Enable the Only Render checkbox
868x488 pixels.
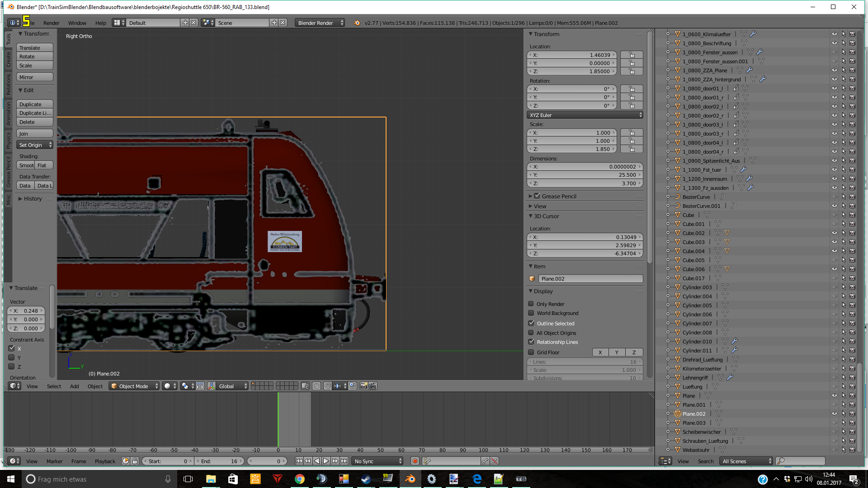coord(531,304)
